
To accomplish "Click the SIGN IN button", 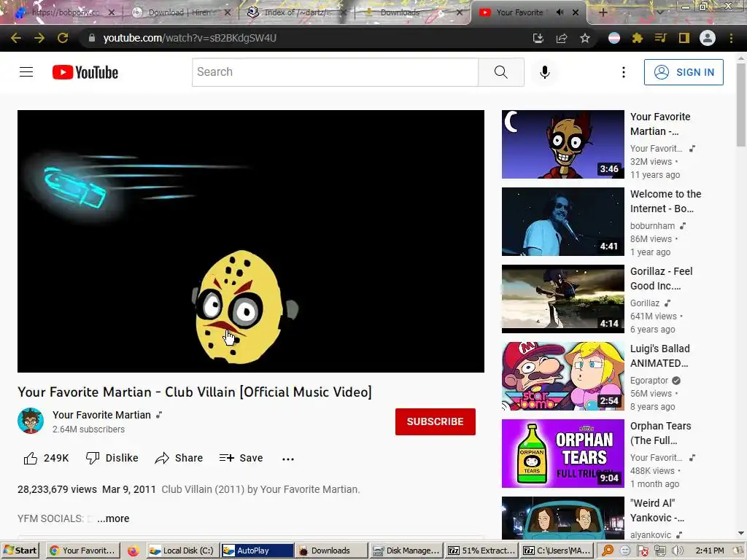I will pyautogui.click(x=684, y=72).
